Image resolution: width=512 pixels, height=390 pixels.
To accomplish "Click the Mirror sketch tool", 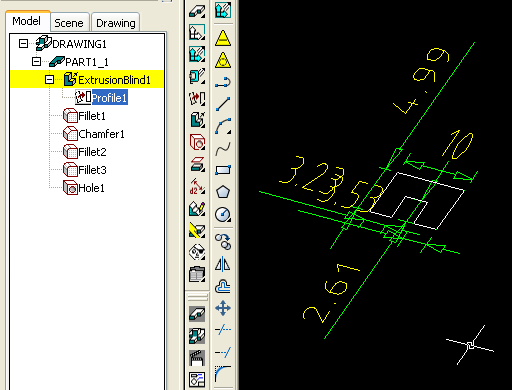I will coord(223,264).
